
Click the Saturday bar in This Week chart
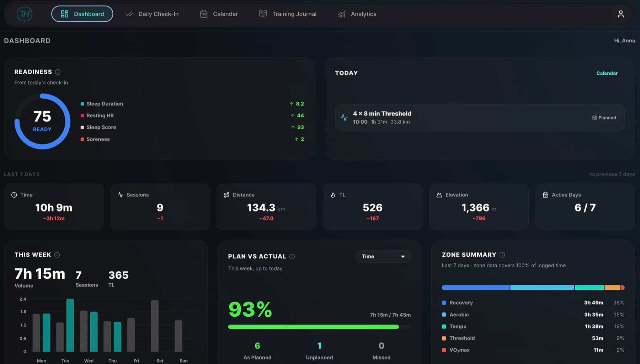coord(155,326)
